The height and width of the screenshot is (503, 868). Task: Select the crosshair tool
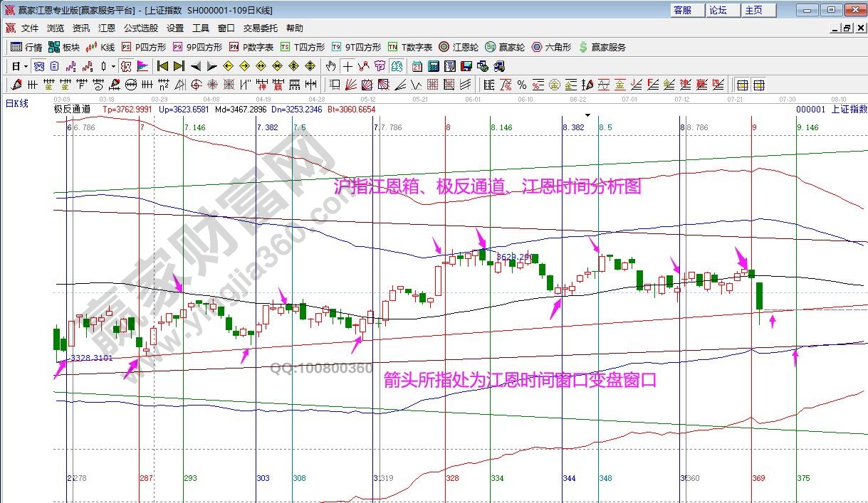point(347,67)
